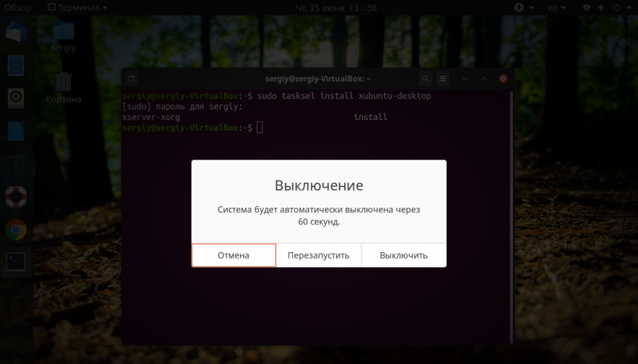638x364 pixels.
Task: Open the terminal hamburger menu
Action: coord(443,78)
